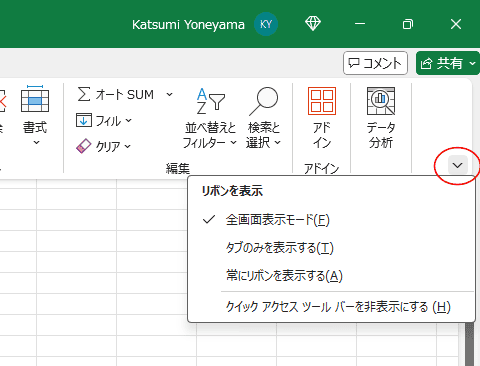This screenshot has height=366, width=480.
Task: Click the ribbon display options chevron
Action: pos(458,165)
